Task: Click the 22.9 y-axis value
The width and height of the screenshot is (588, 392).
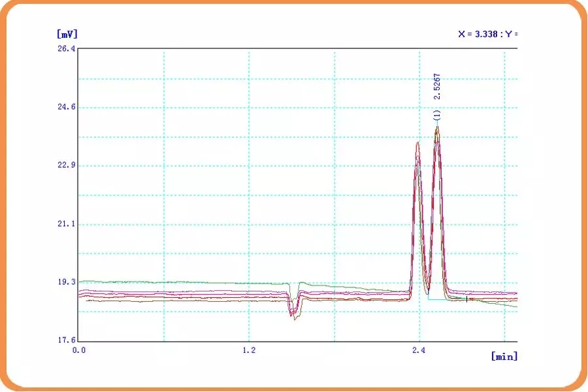Action: (67, 165)
